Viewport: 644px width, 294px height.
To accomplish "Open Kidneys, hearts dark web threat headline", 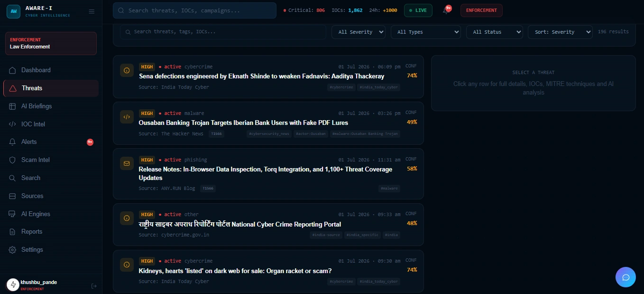I will click(x=235, y=271).
